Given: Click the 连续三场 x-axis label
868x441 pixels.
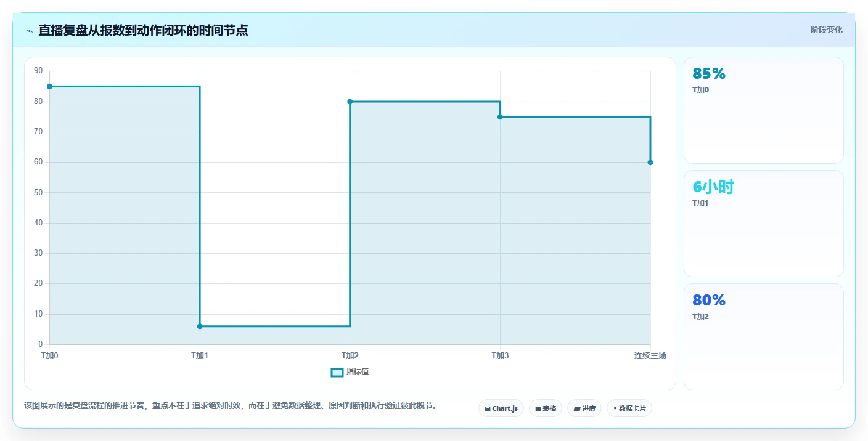Looking at the screenshot, I should pos(650,355).
